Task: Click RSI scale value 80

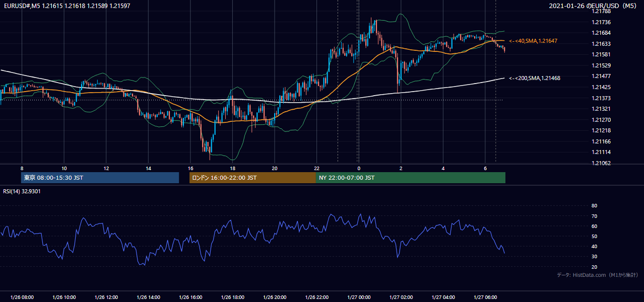Action: (594, 206)
